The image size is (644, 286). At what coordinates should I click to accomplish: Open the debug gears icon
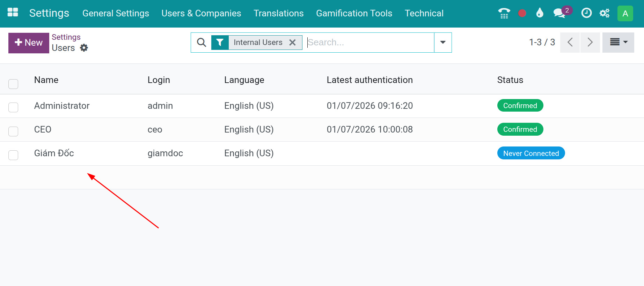[605, 13]
